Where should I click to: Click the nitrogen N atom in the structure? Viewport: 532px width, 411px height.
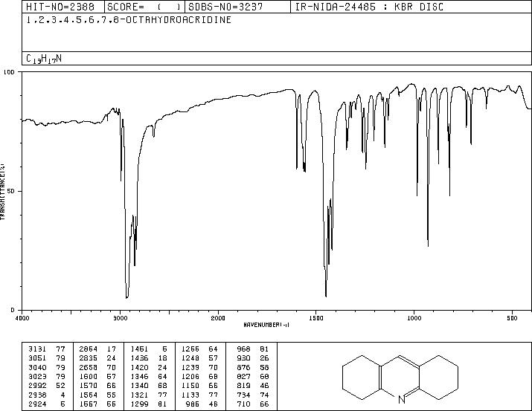coord(402,400)
